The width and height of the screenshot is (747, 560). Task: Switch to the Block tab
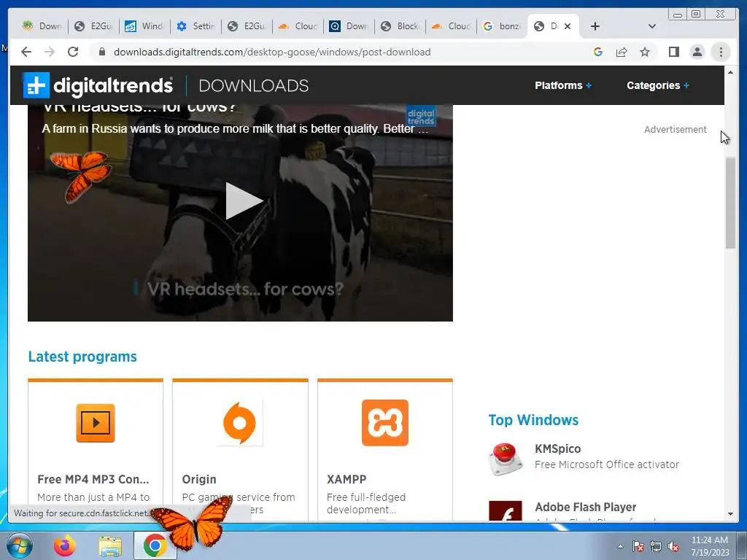click(x=400, y=26)
